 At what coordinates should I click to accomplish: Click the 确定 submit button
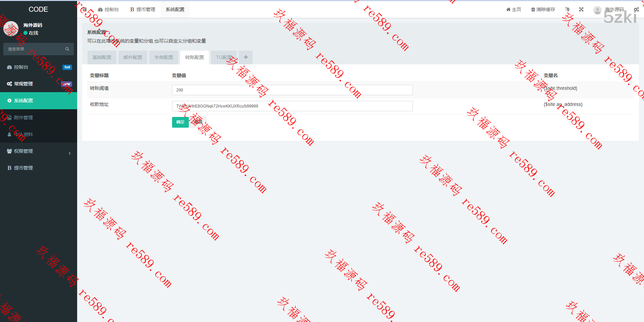click(x=180, y=122)
